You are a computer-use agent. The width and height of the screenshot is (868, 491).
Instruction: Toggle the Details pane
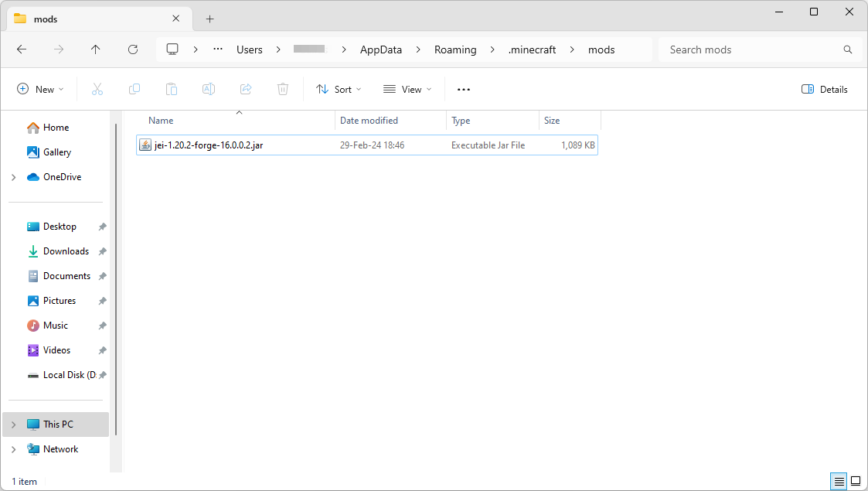(x=824, y=89)
